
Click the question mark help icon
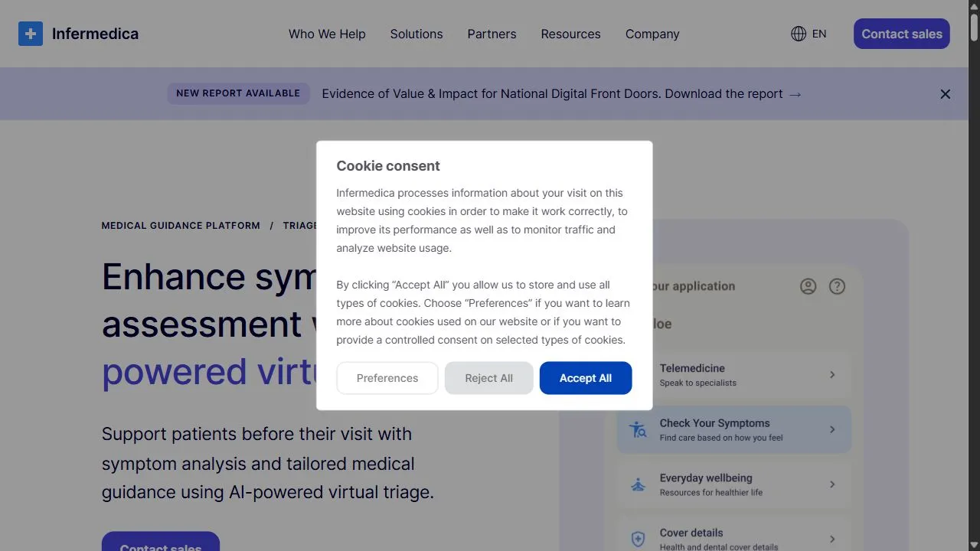point(838,286)
